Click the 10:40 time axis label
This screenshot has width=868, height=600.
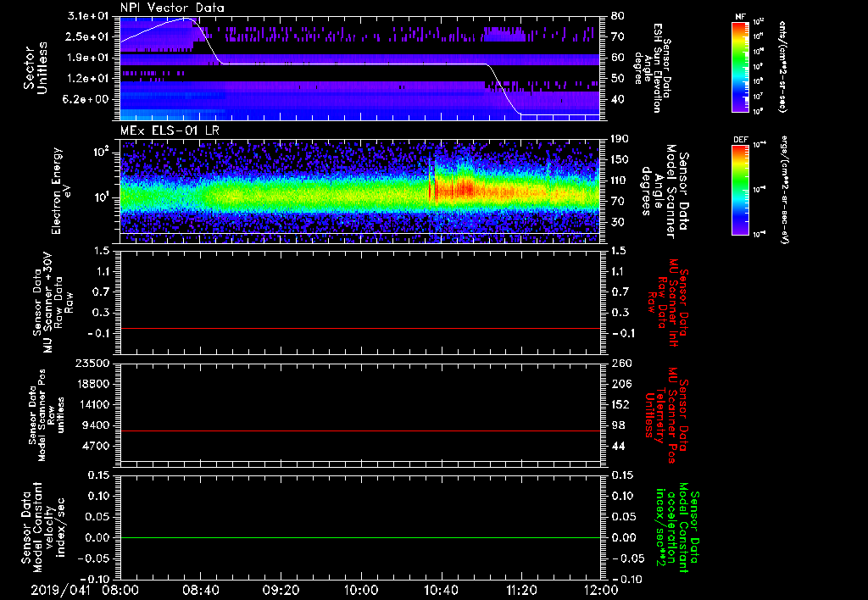coord(441,590)
